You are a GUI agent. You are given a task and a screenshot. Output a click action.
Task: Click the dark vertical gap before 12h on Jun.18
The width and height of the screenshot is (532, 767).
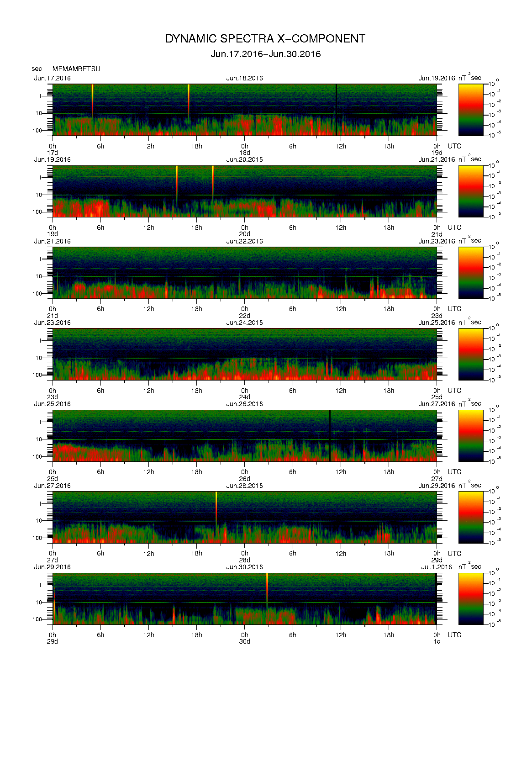[337, 110]
